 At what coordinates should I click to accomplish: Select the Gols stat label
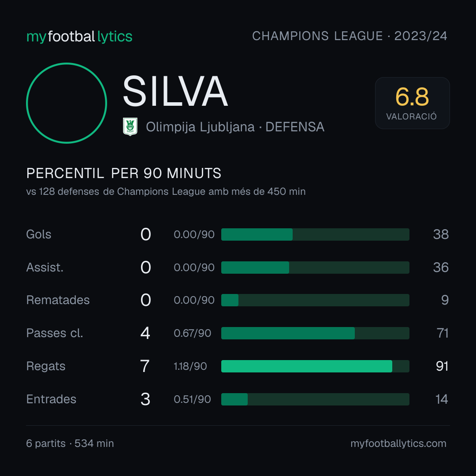click(38, 234)
